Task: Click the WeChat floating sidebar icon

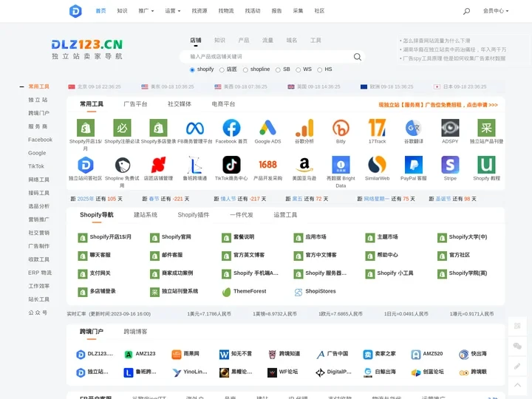Action: pos(517,346)
